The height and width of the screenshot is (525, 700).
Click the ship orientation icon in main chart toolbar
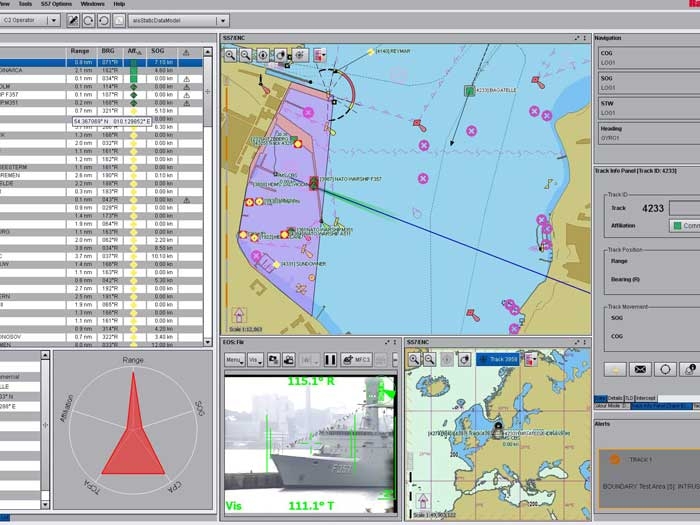coord(280,55)
